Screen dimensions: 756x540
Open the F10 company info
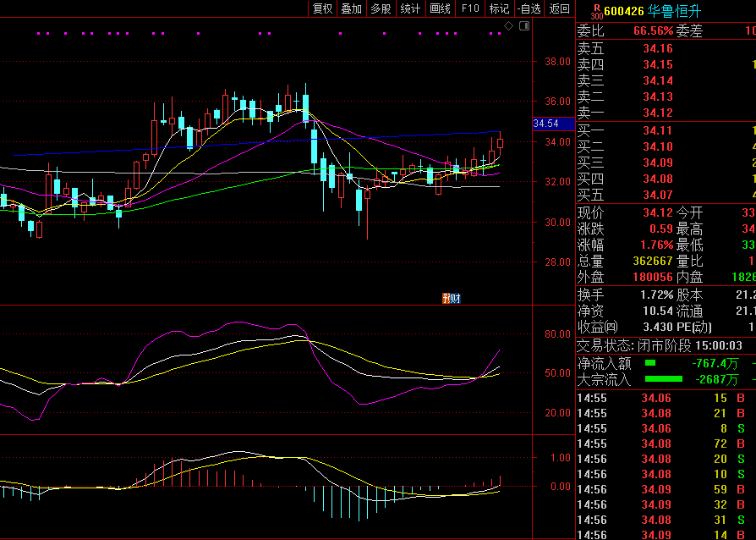470,8
